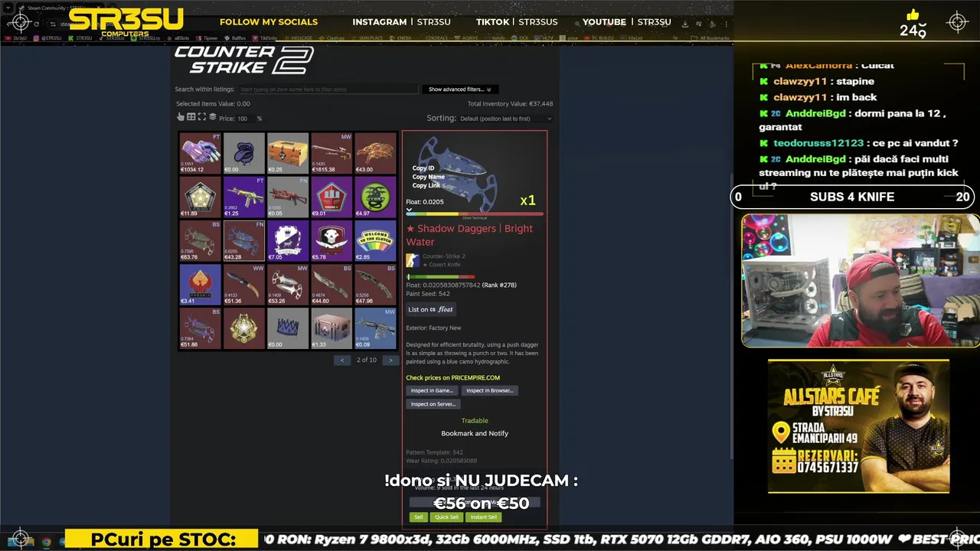Screen dimensions: 980x551
Task: Select the orange case priced €0.25
Action: [288, 153]
